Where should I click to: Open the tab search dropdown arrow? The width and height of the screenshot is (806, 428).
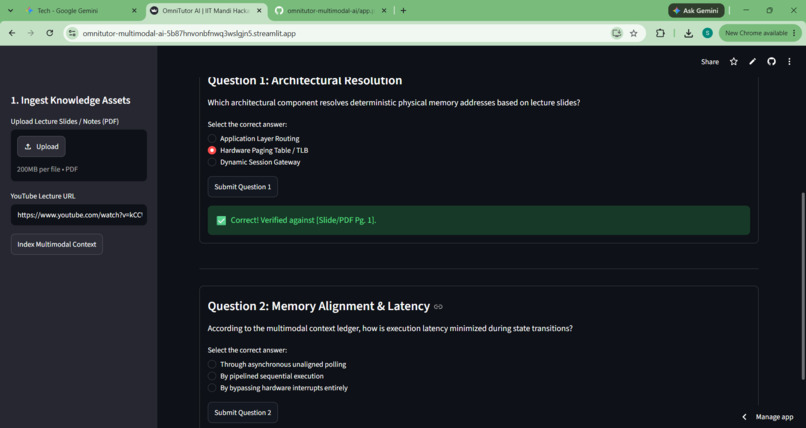(10, 10)
